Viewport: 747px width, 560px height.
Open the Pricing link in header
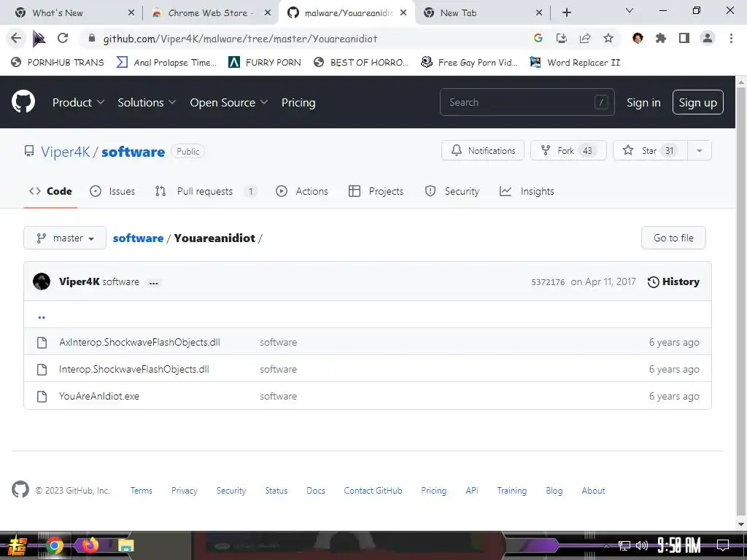[x=298, y=102]
